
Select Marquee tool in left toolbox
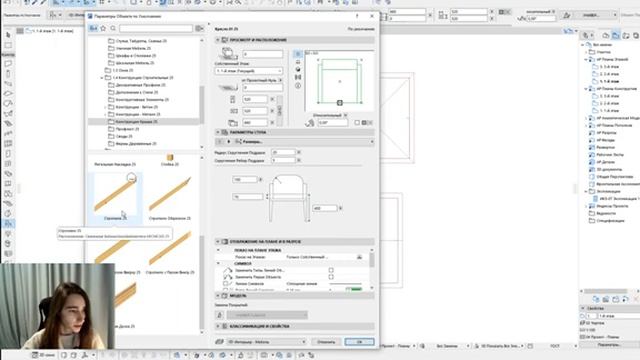tap(8, 45)
